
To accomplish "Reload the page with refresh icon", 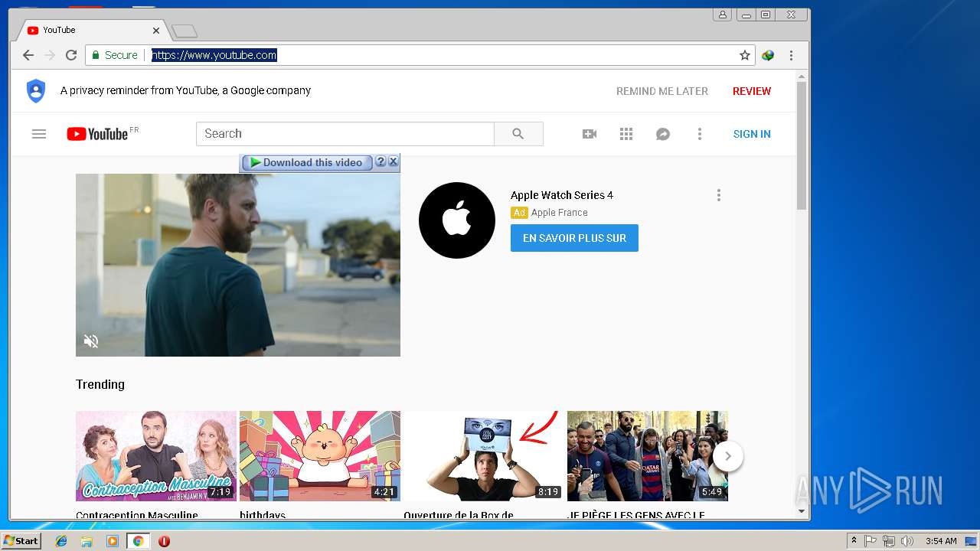I will coord(71,55).
